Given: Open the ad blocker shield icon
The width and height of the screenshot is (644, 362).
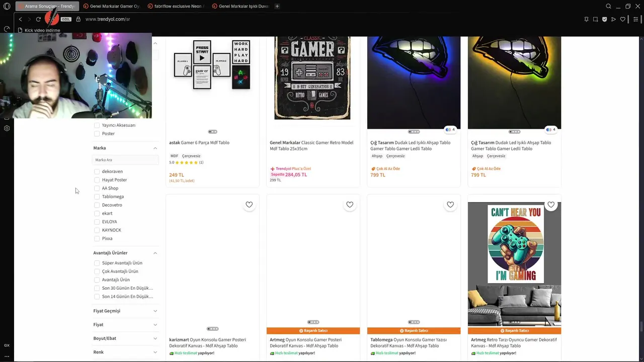Looking at the screenshot, I should [604, 19].
